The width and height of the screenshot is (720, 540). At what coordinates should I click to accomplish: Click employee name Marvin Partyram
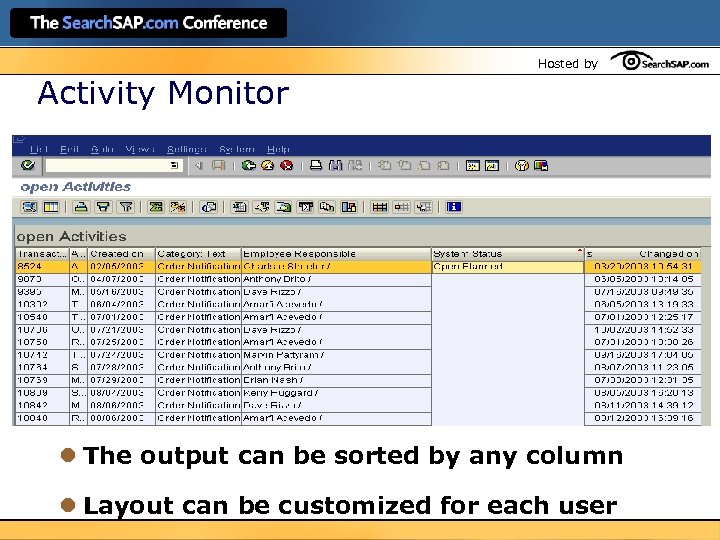pyautogui.click(x=281, y=355)
